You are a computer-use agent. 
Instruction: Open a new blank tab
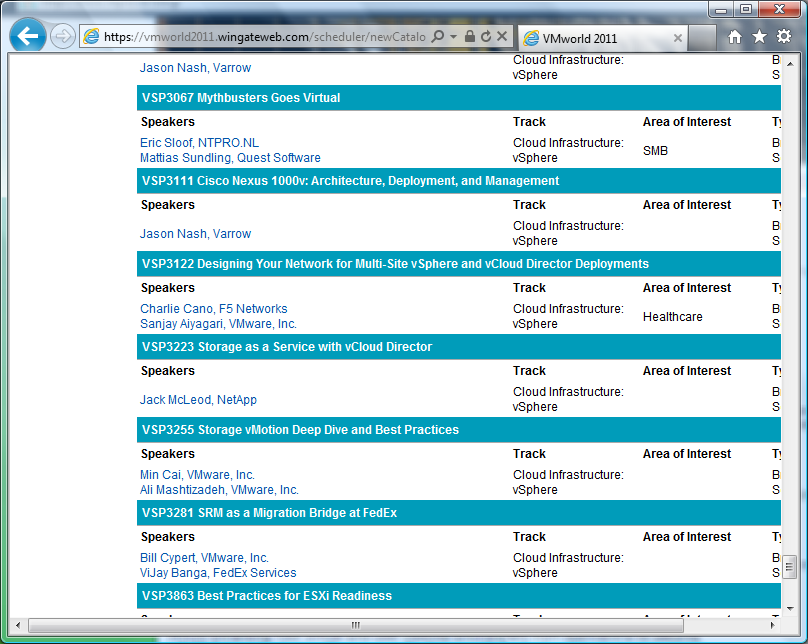click(x=702, y=38)
